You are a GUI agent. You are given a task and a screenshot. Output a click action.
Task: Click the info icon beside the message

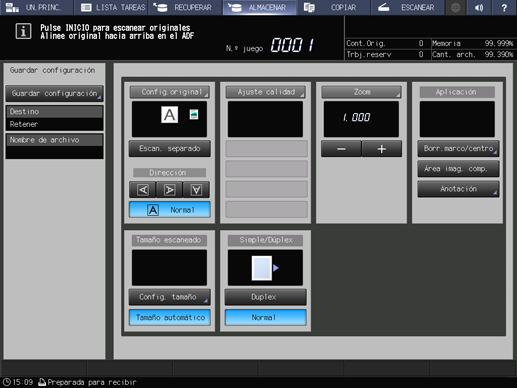[x=23, y=31]
